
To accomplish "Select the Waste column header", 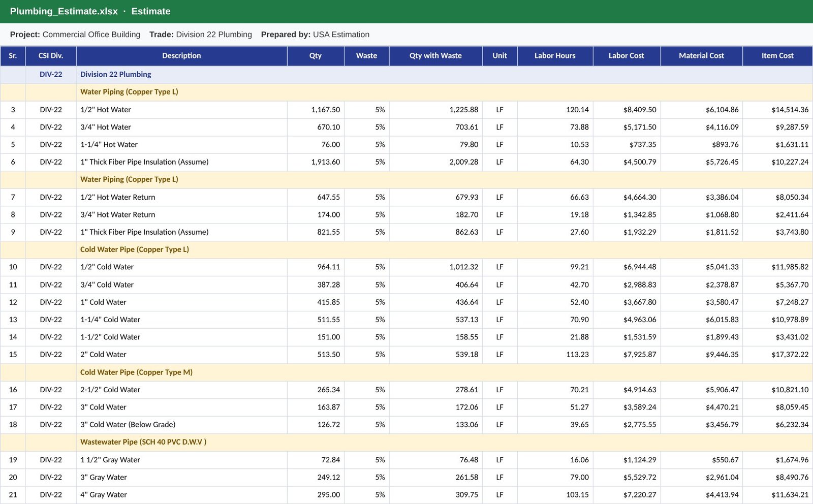I will coord(366,56).
